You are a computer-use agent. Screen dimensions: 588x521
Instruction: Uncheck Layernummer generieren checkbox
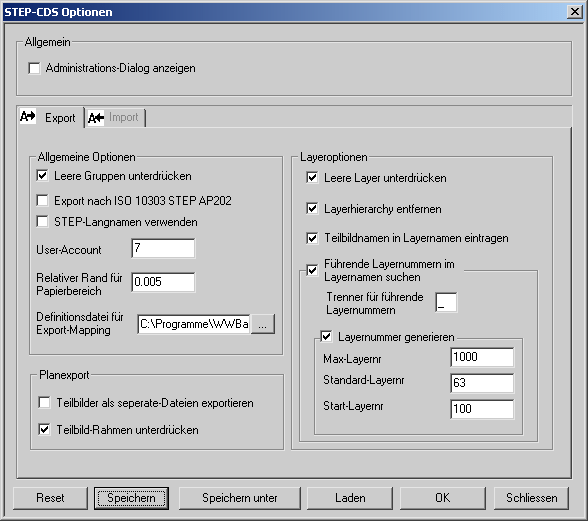(x=326, y=336)
